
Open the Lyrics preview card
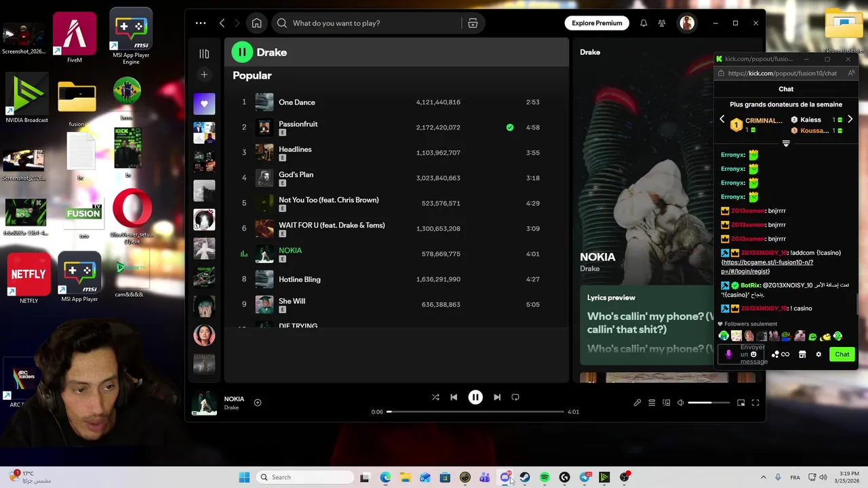click(x=647, y=326)
